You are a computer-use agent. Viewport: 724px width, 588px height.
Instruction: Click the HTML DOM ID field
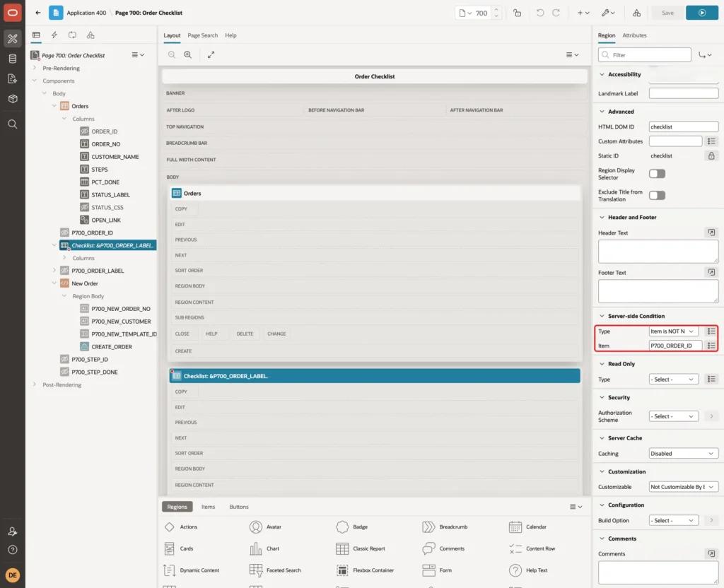point(684,127)
